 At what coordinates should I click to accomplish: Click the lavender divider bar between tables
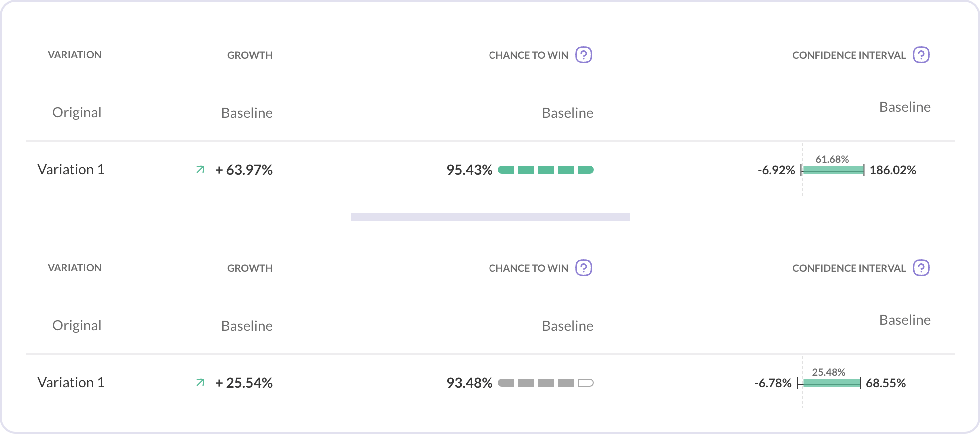pos(490,217)
